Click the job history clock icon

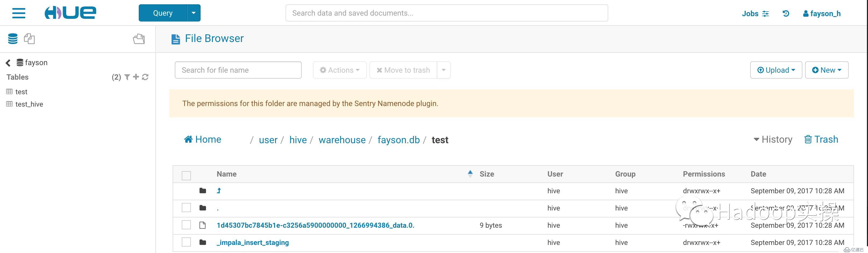tap(786, 13)
